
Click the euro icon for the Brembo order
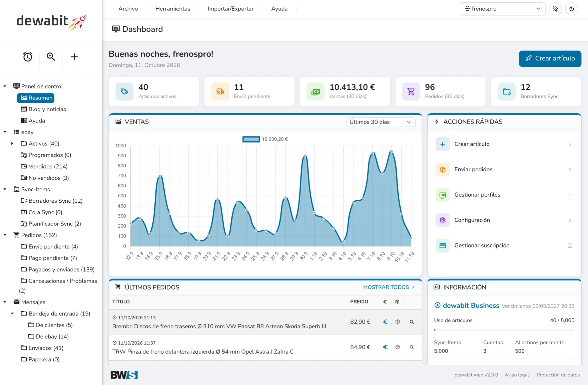click(385, 322)
